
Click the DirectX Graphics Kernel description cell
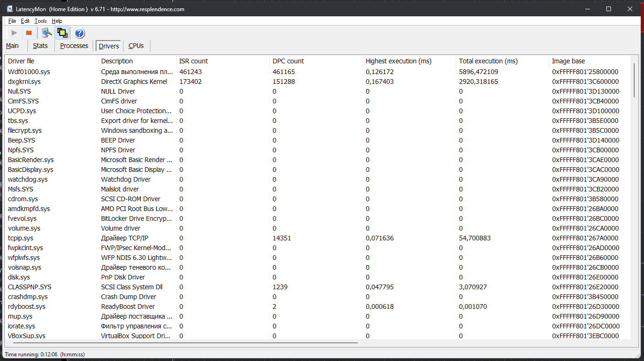coord(134,82)
